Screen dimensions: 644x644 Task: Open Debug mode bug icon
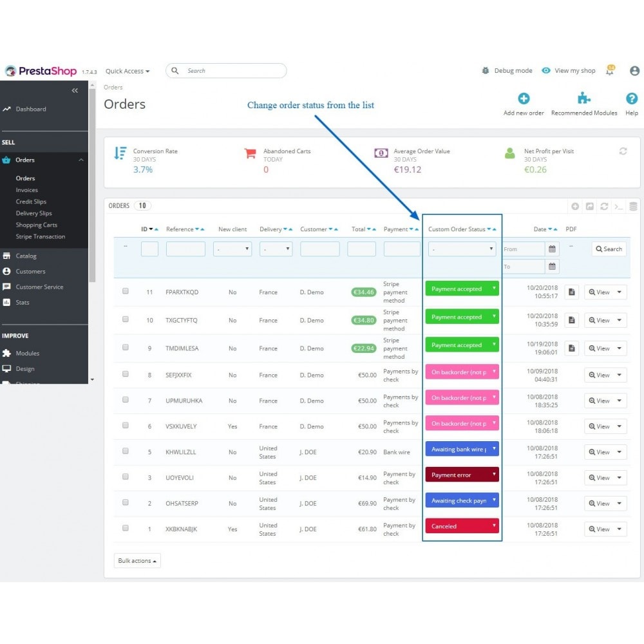pos(485,71)
